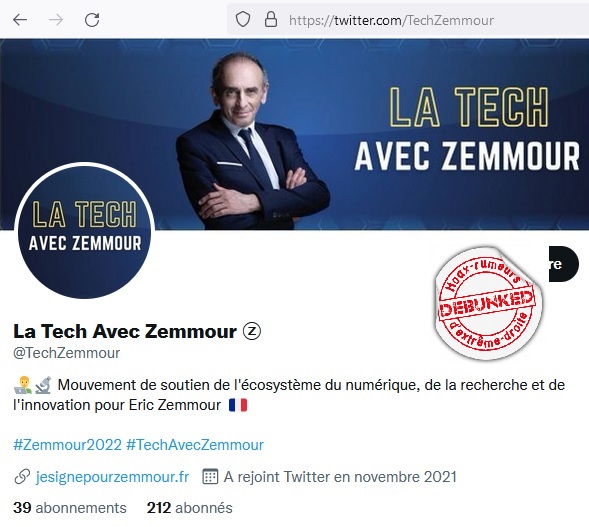
Task: Click the red Debunked stamp sticker
Action: click(488, 303)
